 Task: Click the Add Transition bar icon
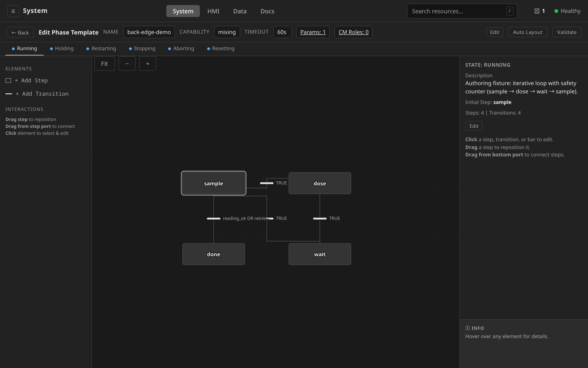(9, 94)
